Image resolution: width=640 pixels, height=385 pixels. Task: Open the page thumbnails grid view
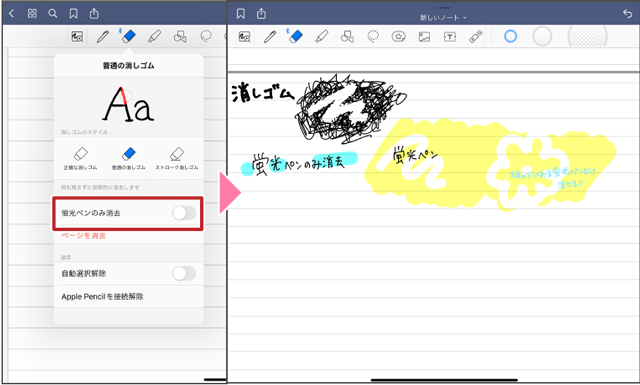click(32, 13)
